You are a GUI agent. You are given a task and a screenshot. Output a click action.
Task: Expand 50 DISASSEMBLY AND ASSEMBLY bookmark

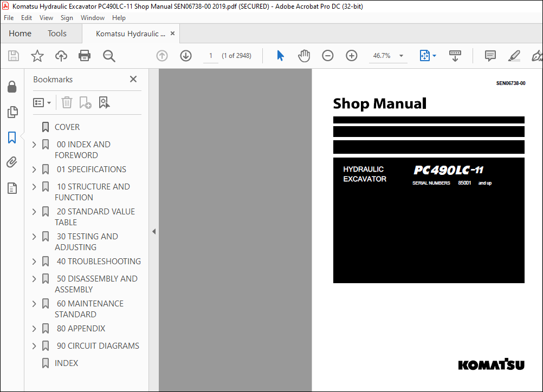point(34,279)
